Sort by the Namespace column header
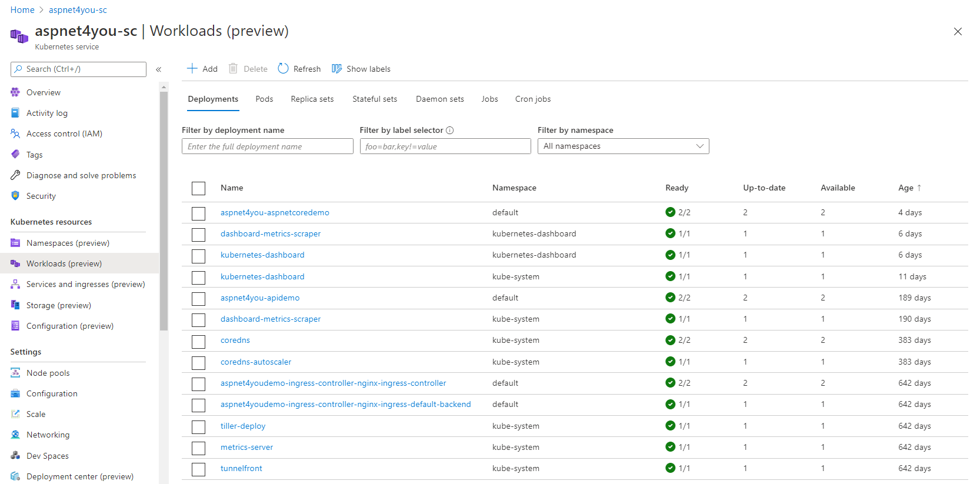The height and width of the screenshot is (484, 980). pos(514,188)
